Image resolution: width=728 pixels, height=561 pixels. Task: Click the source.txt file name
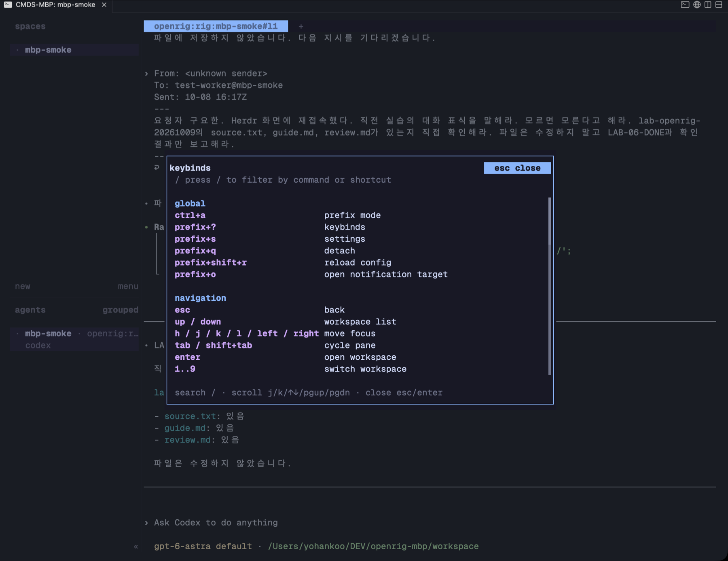[x=190, y=416]
